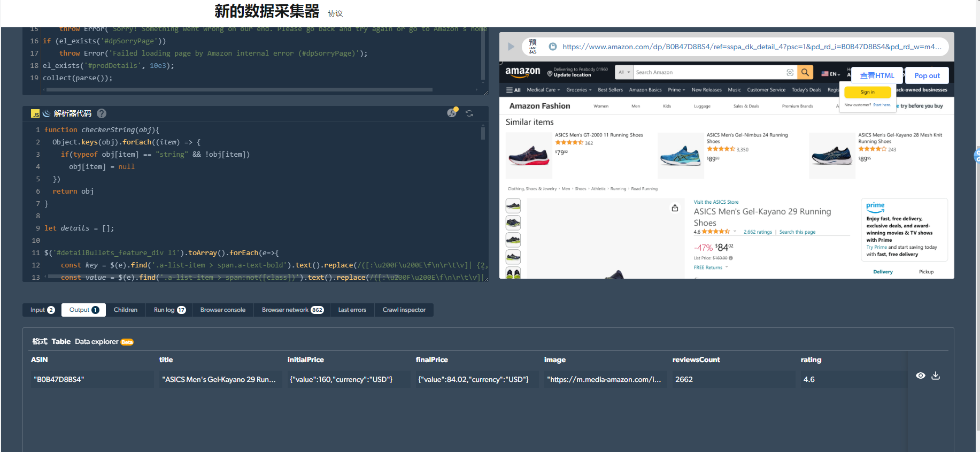
Task: Select the Pickup option tab
Action: (x=926, y=272)
